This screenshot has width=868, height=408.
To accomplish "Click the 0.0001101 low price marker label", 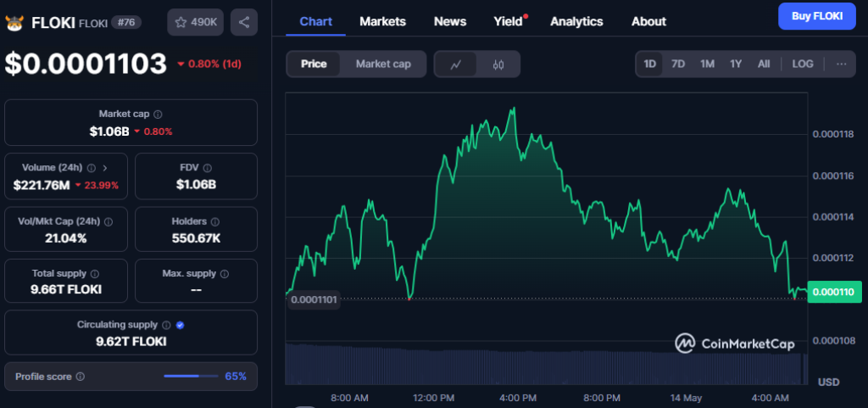I will 314,299.
